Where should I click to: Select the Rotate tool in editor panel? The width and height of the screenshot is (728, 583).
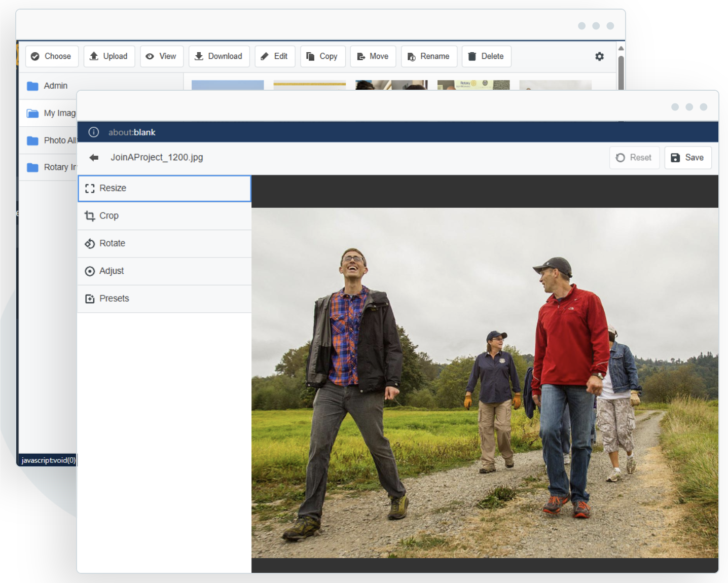(x=164, y=244)
